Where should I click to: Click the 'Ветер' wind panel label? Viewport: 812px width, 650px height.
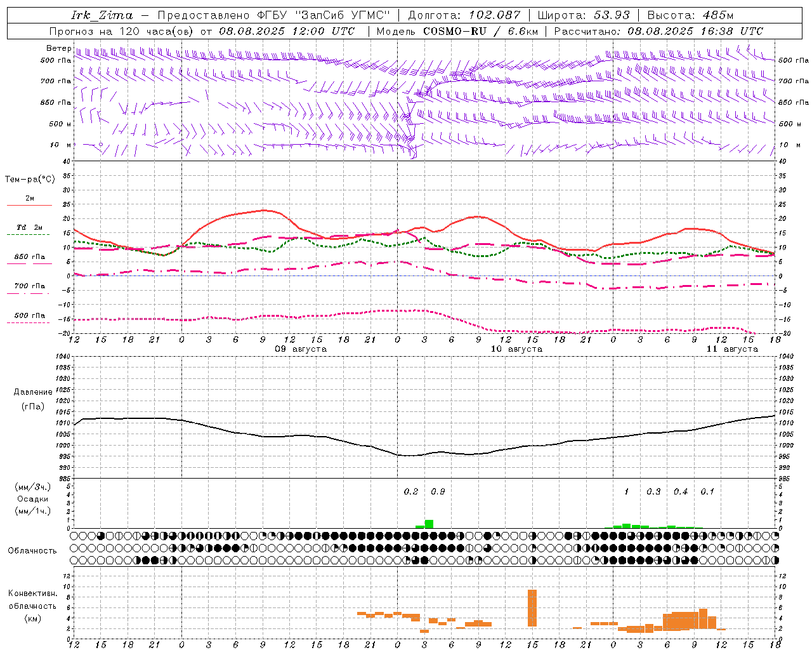pyautogui.click(x=59, y=48)
